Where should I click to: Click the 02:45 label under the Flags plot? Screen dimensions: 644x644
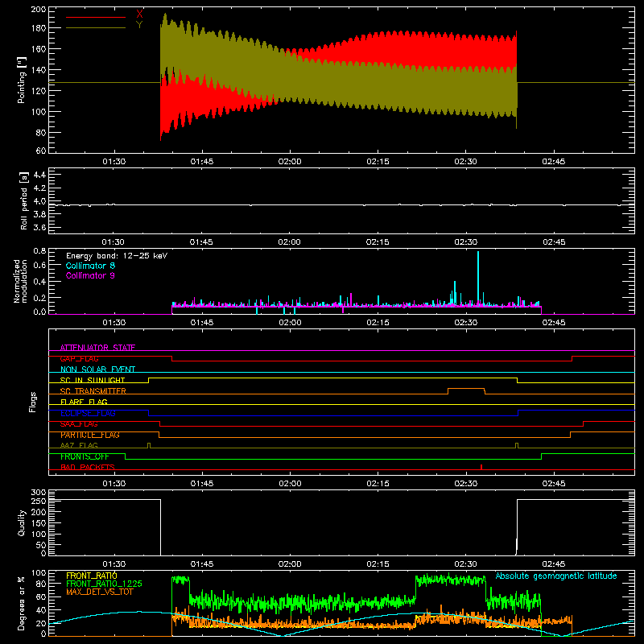553,484
